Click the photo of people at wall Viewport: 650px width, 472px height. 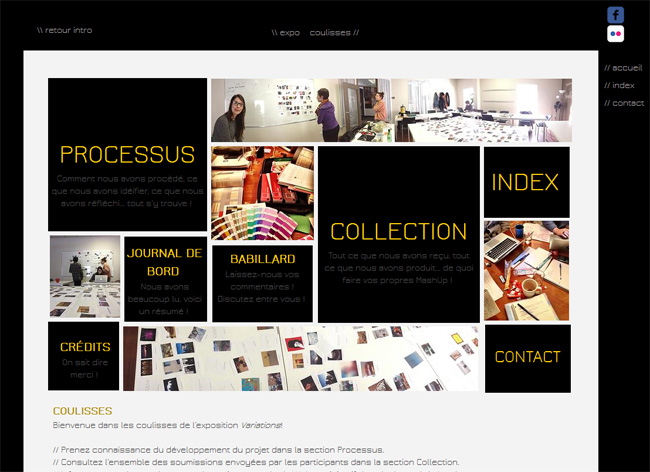[85, 276]
